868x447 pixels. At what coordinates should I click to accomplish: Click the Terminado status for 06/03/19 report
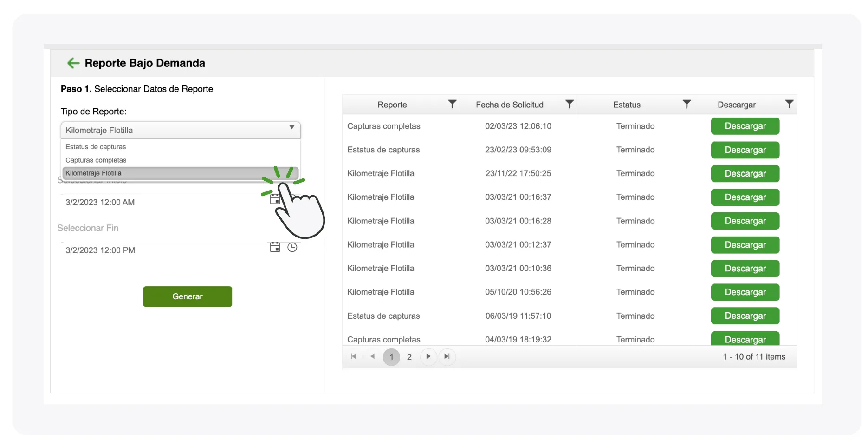[635, 316]
